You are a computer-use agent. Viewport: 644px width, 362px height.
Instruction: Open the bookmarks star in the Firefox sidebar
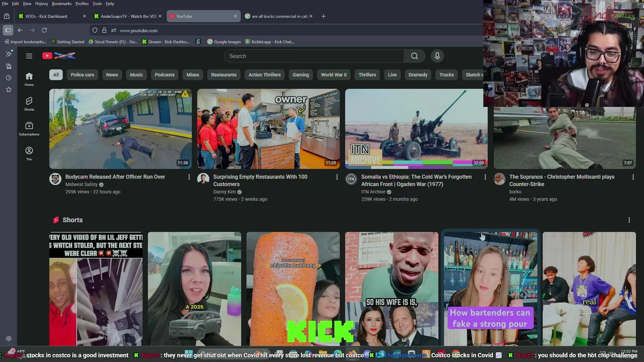[9, 89]
